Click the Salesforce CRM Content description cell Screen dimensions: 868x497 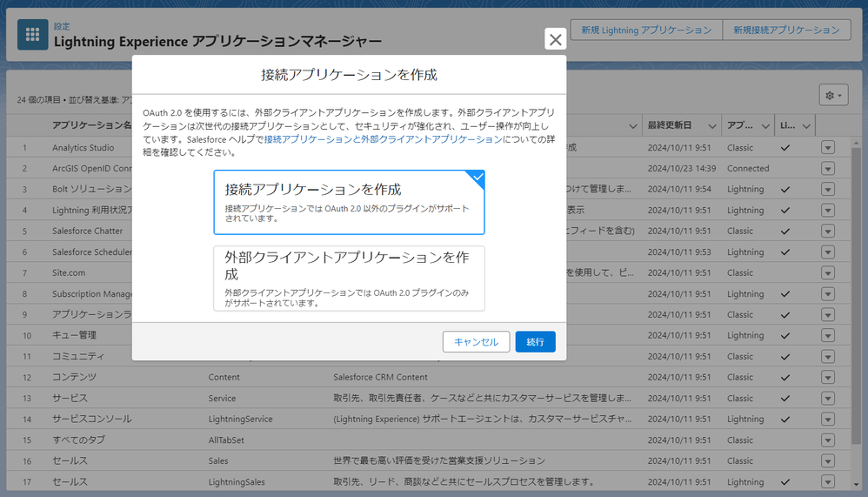pyautogui.click(x=380, y=377)
